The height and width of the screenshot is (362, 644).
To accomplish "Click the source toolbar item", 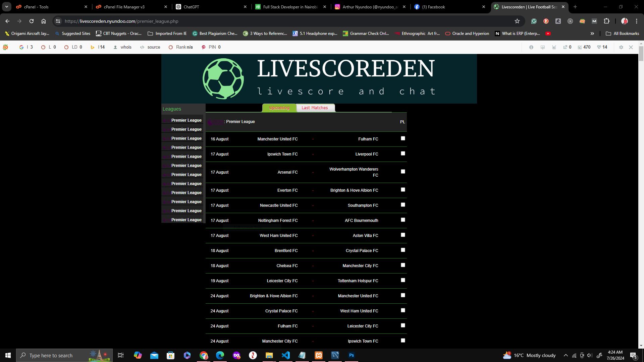I will coord(150,47).
